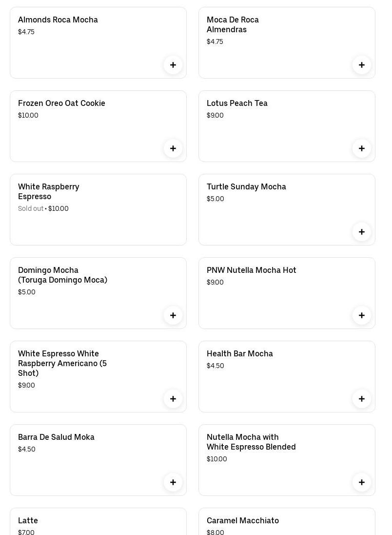Add PNW Nutella Mocha Hot
This screenshot has width=392, height=535.
pyautogui.click(x=362, y=315)
